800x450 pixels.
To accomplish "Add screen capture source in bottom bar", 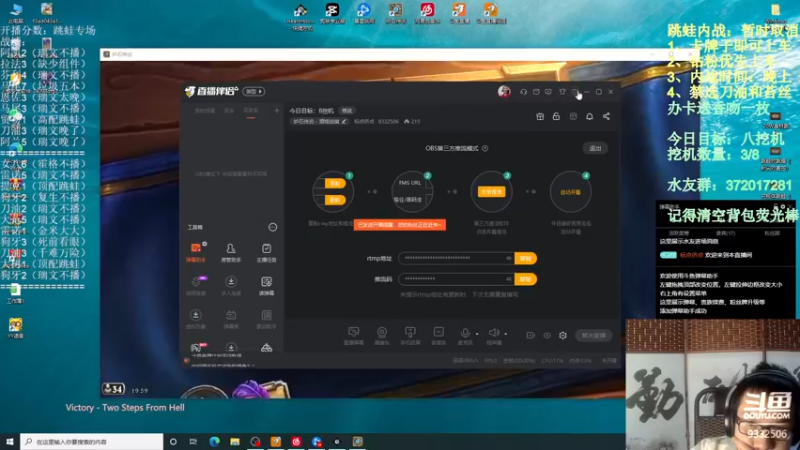I will tap(354, 336).
